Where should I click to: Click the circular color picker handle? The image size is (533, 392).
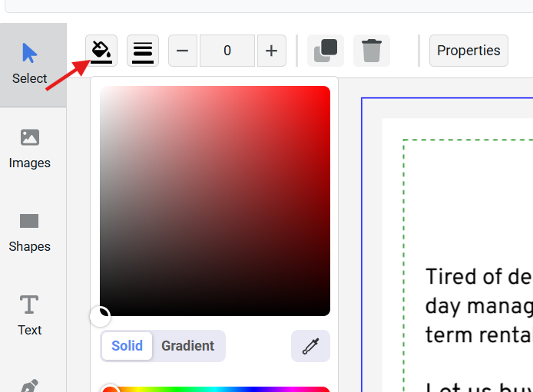coord(101,316)
